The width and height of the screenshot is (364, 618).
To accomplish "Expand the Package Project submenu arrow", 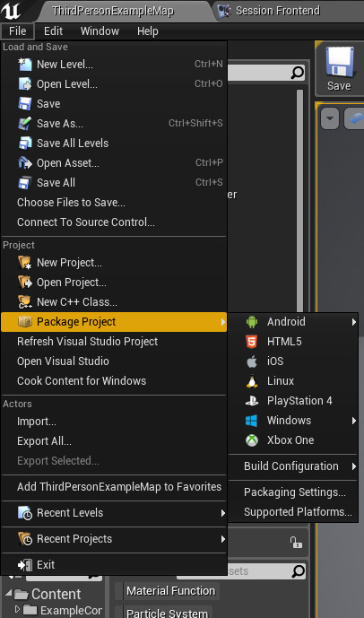I will pos(223,322).
